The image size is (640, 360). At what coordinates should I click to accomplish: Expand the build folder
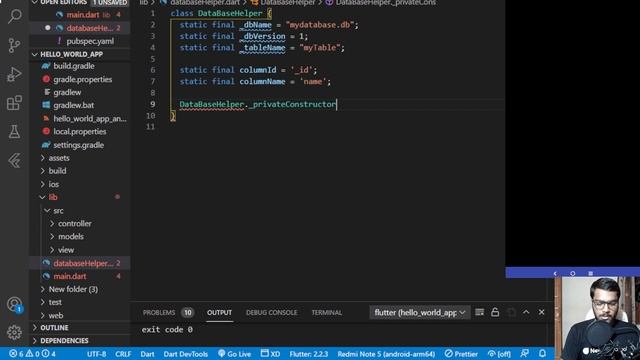click(x=57, y=171)
